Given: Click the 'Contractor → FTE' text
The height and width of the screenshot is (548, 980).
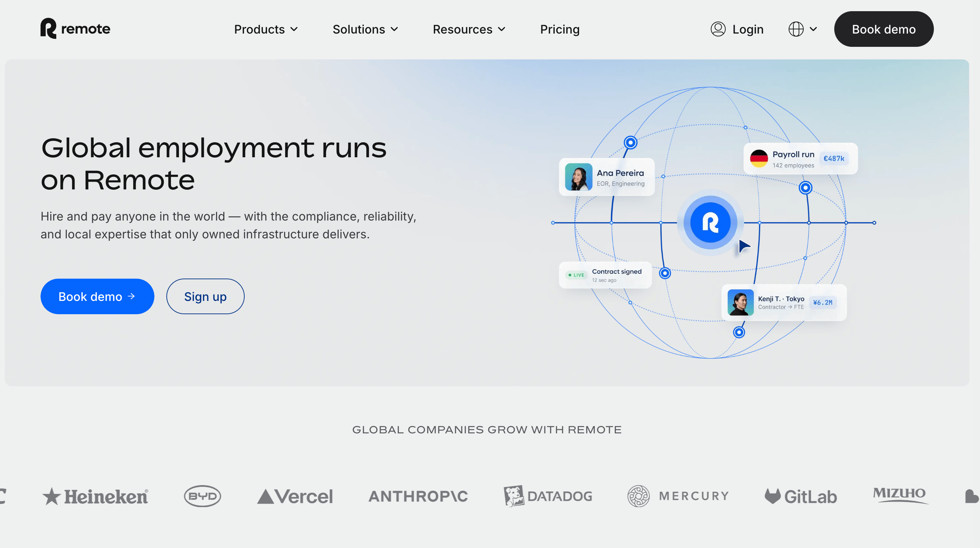Looking at the screenshot, I should tap(781, 307).
